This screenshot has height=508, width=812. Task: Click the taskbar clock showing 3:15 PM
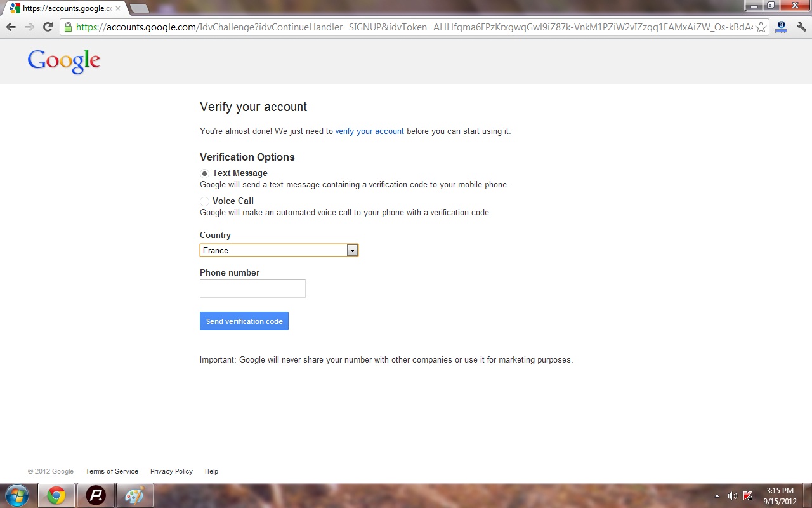(780, 496)
